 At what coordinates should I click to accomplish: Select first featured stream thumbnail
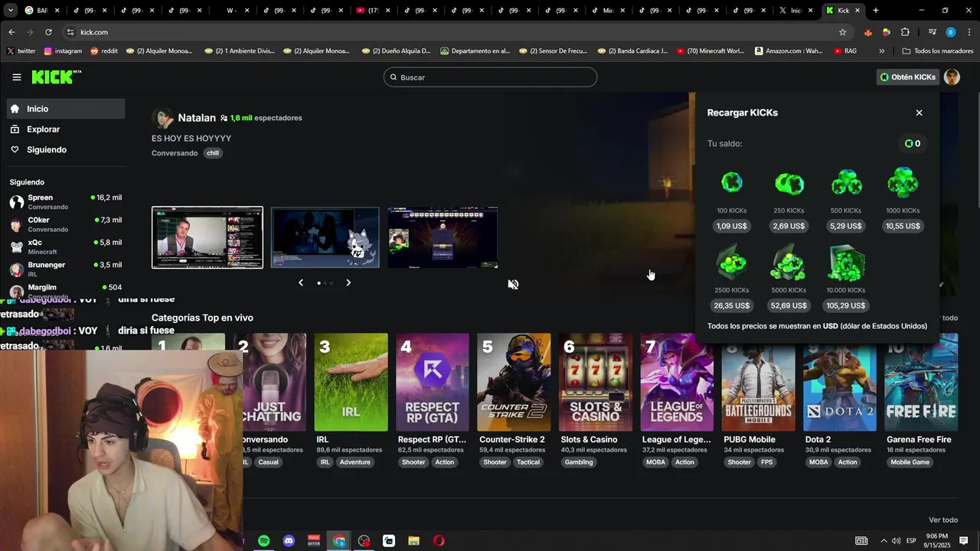207,237
